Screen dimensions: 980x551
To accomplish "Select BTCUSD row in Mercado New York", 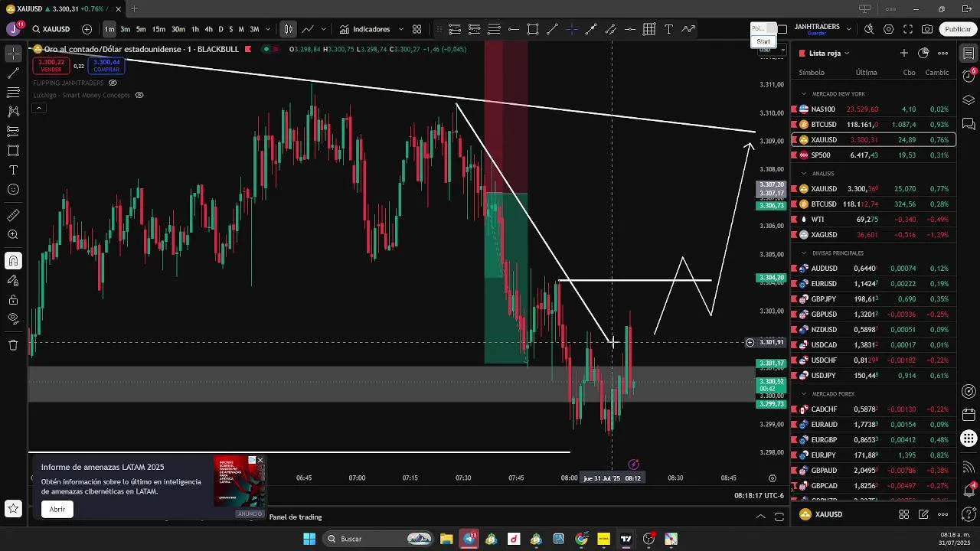I will point(873,124).
